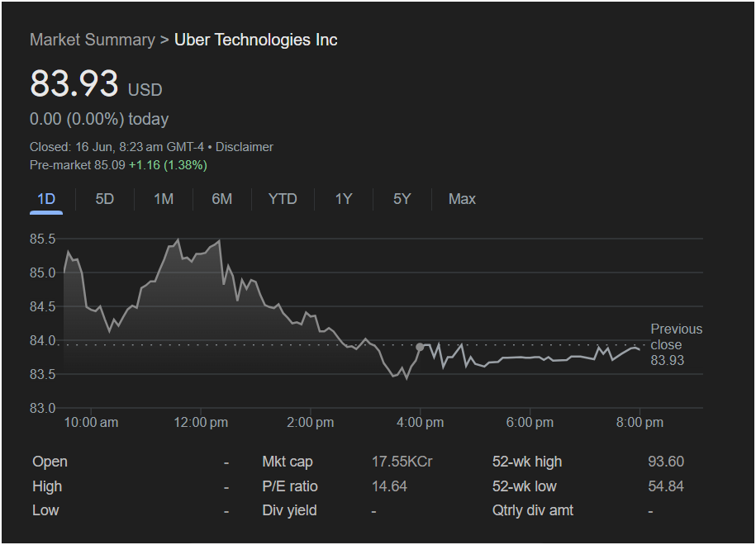Click the 85.5 y-axis label
The width and height of the screenshot is (756, 545).
coord(42,239)
